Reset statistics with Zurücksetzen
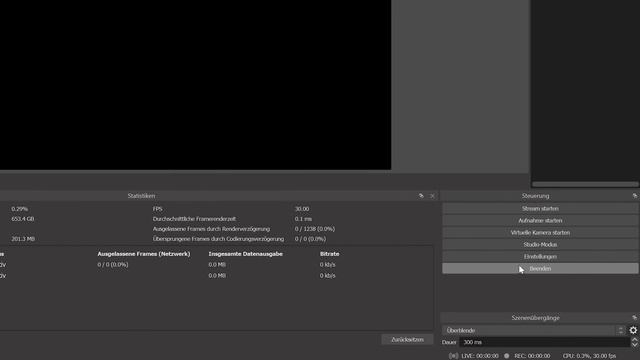The image size is (640, 360). (407, 340)
